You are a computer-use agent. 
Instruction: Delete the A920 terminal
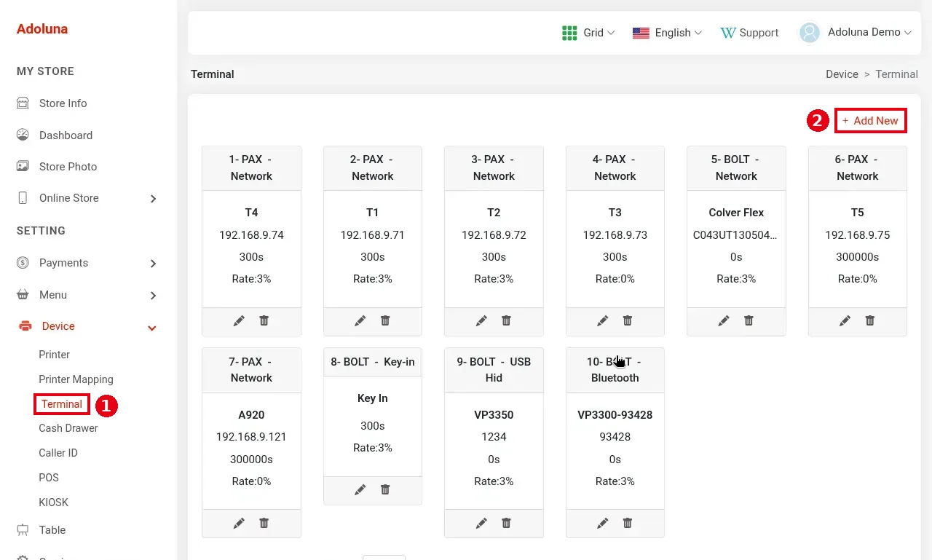pos(264,523)
